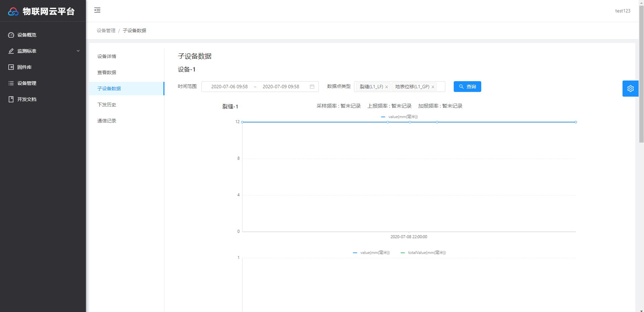Remove the 地表位移(L1_GP) tag
Image resolution: width=644 pixels, height=312 pixels.
click(x=433, y=87)
